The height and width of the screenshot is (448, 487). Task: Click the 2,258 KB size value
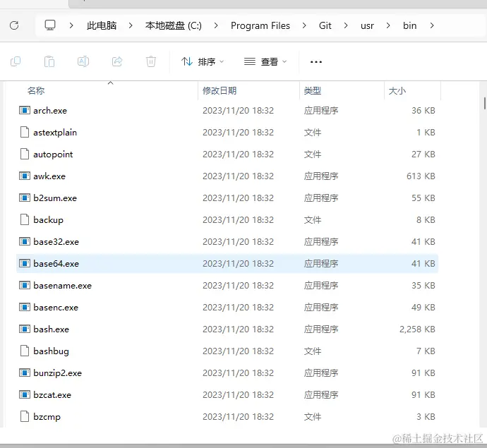417,329
